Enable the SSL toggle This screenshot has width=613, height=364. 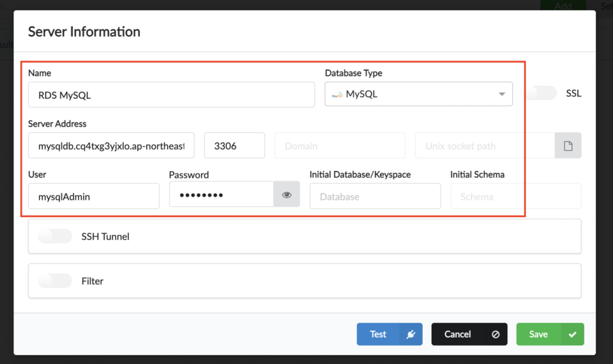point(541,93)
